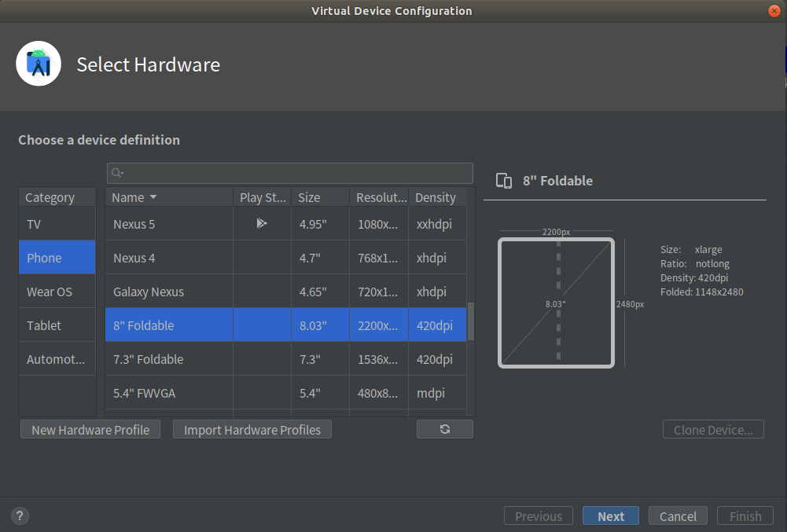This screenshot has height=532, width=787.
Task: Click the Size column header
Action: click(320, 197)
